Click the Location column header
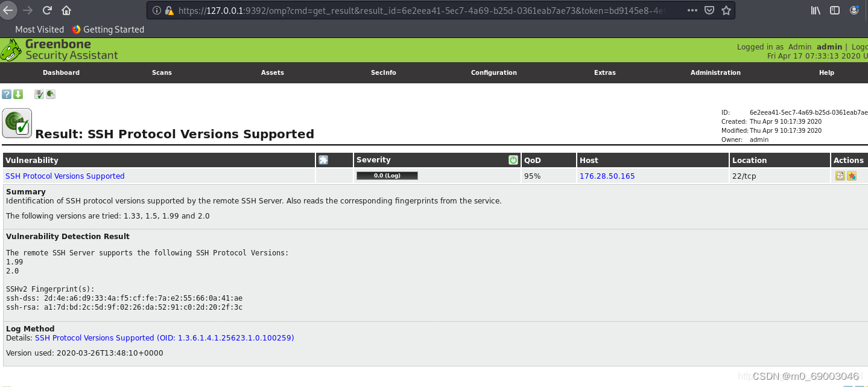 749,160
